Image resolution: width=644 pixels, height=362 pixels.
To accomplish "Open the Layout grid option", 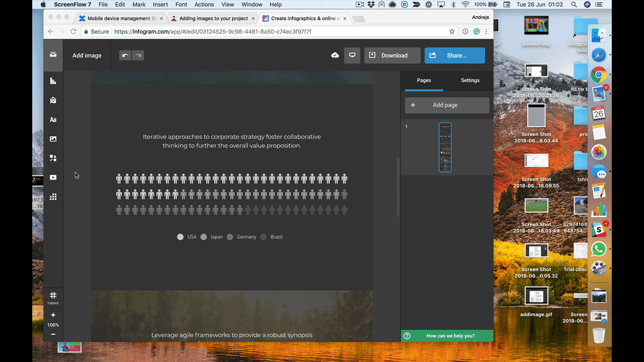I will [53, 297].
